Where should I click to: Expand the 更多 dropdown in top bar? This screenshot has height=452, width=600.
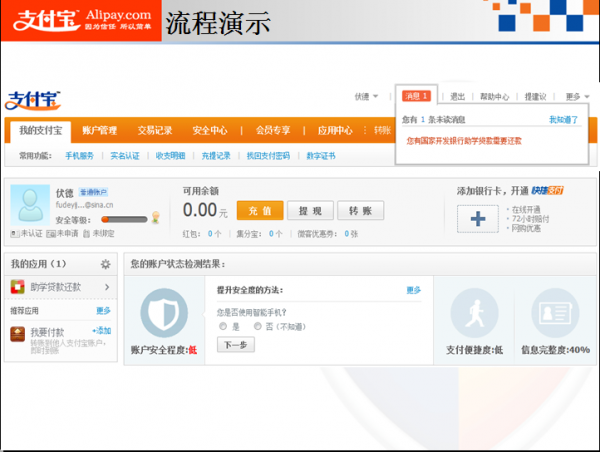pyautogui.click(x=575, y=97)
